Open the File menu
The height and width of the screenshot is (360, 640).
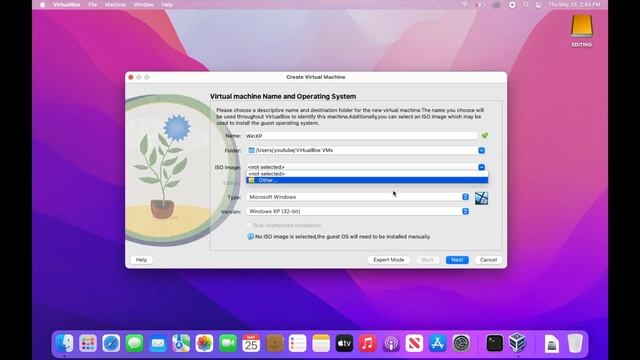point(93,4)
